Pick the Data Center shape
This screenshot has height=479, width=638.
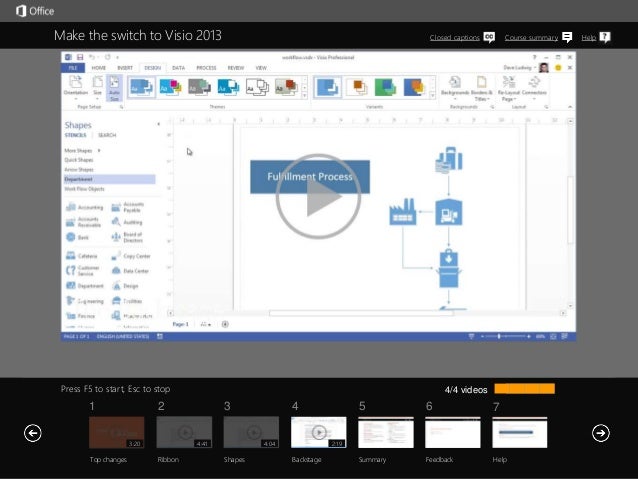pyautogui.click(x=130, y=271)
